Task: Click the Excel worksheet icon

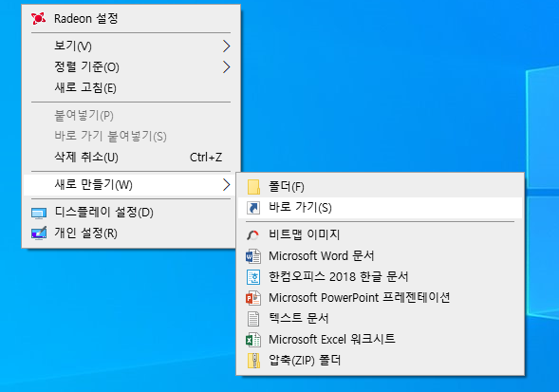Action: pos(253,340)
